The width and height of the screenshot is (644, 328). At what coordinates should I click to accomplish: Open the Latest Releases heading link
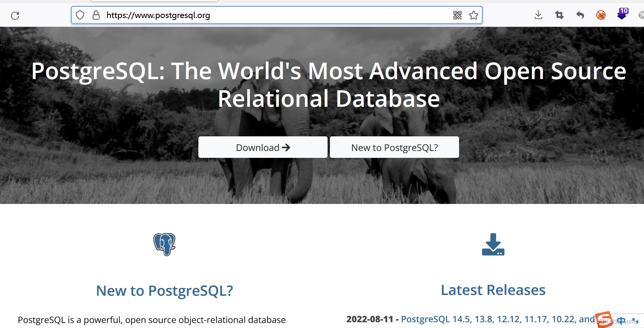(x=493, y=290)
